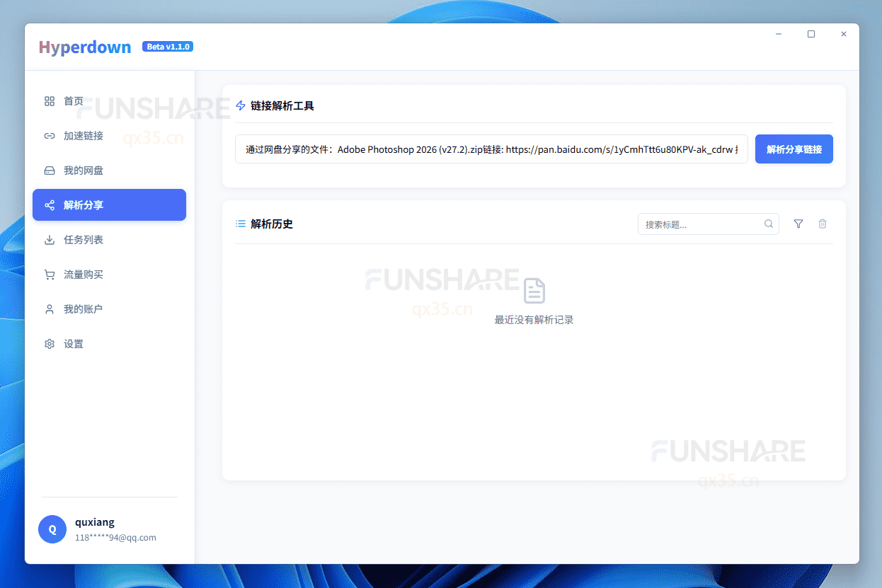This screenshot has width=882, height=588.
Task: Click the magnifier icon in the search box
Action: coord(768,224)
